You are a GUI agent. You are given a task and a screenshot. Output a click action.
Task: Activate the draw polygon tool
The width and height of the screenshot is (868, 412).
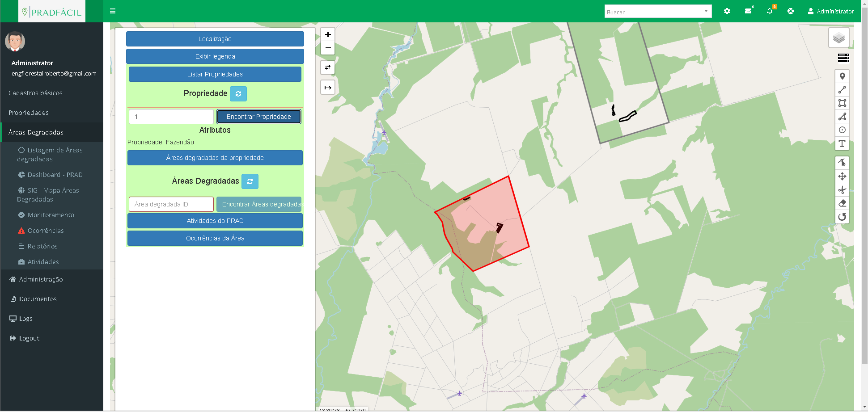[x=842, y=117]
